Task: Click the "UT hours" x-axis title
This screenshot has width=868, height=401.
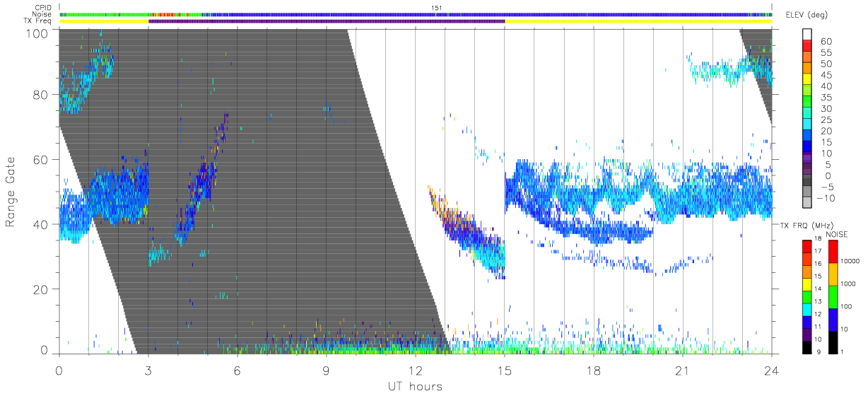Action: point(414,386)
